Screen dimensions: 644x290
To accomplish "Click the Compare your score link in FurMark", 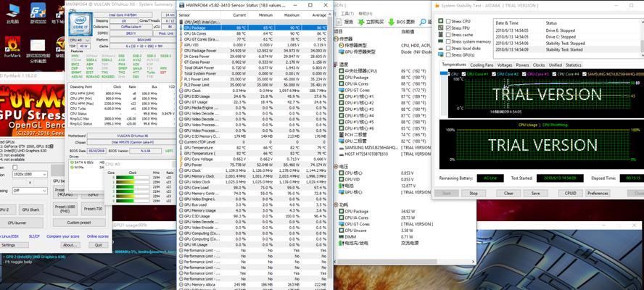I will click(63, 236).
